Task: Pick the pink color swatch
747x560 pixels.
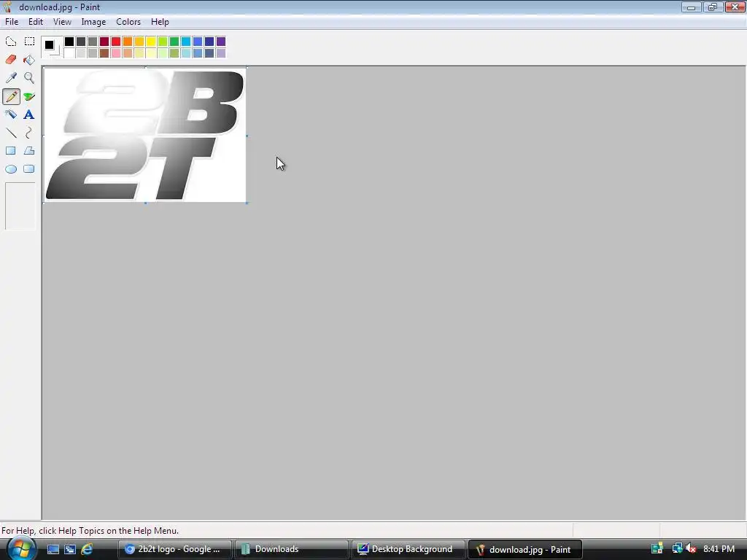Action: pyautogui.click(x=116, y=52)
